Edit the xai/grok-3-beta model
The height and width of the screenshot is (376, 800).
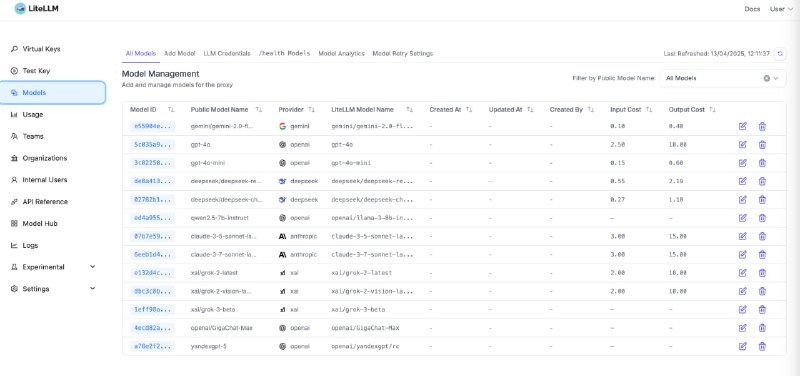click(x=742, y=309)
